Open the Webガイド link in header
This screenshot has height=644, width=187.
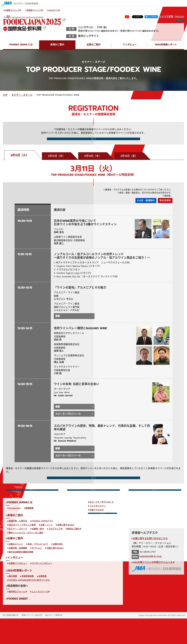click(53, 10)
